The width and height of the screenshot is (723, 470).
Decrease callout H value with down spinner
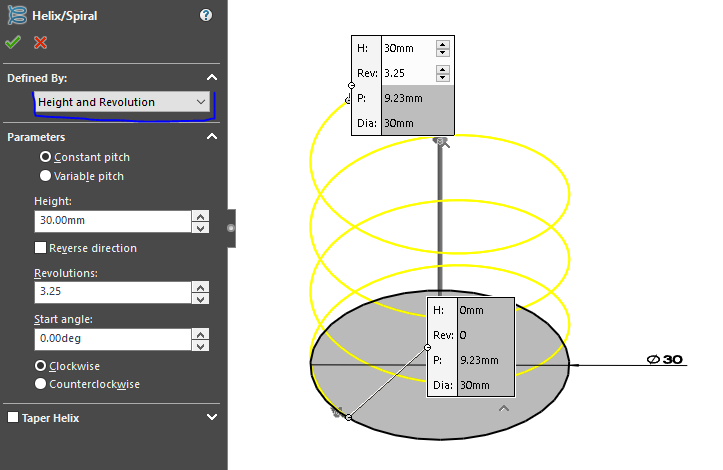(x=443, y=53)
